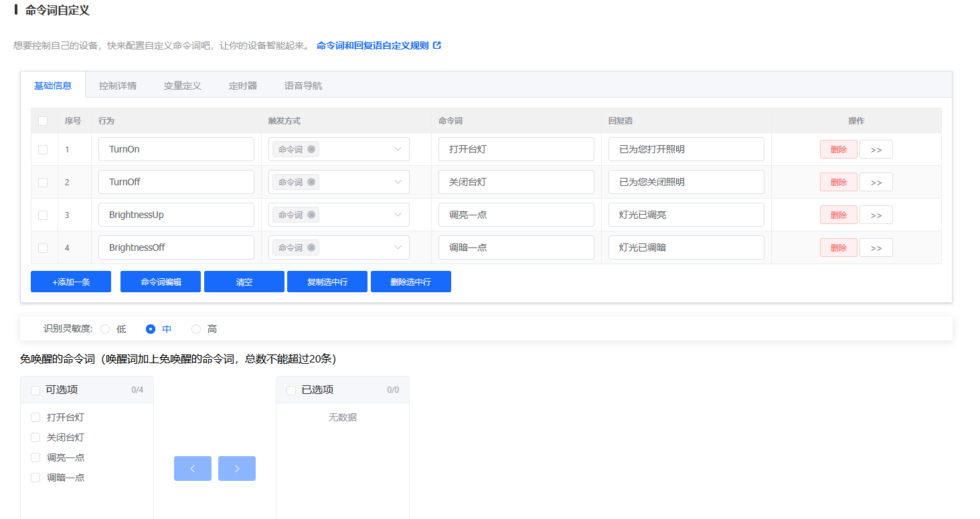980x519 pixels.
Task: Open the 定时器 tab
Action: [x=243, y=86]
